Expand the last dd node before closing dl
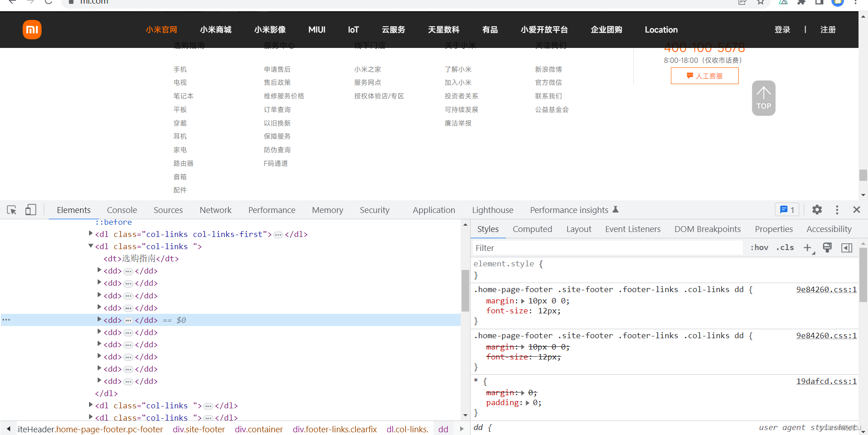The height and width of the screenshot is (435, 868). (x=99, y=381)
